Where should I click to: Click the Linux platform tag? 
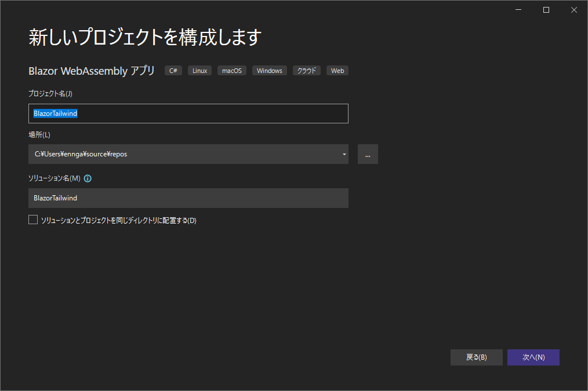[199, 70]
